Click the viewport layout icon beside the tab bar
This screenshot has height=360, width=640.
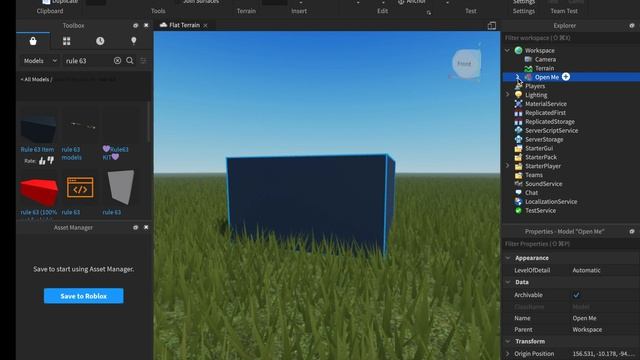click(492, 26)
